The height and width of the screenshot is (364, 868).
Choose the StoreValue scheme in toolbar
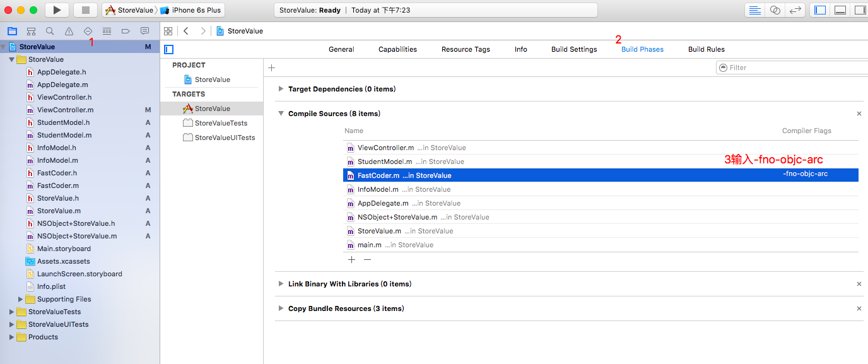(x=129, y=10)
